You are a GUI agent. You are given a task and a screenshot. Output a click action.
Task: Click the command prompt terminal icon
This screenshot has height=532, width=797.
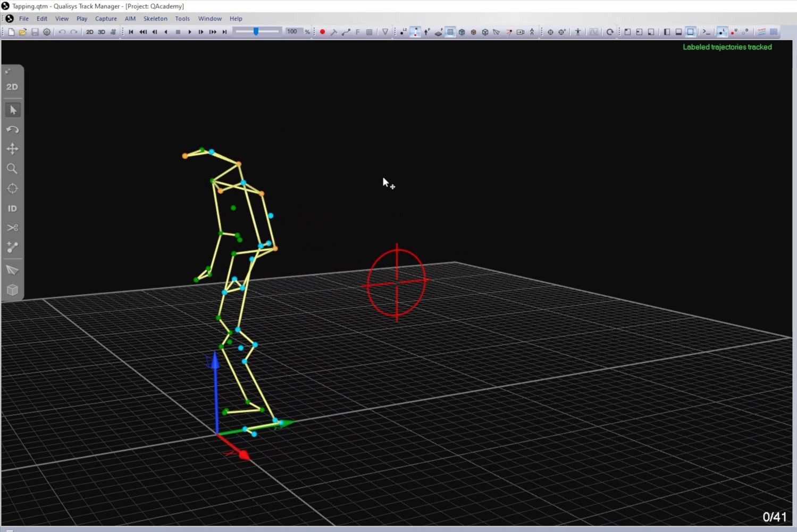[707, 32]
